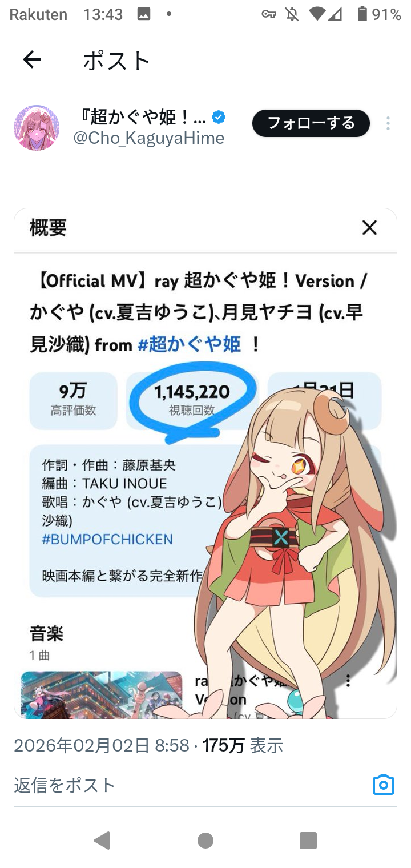The width and height of the screenshot is (411, 868).
Task: Open the camera icon in reply bar
Action: click(x=383, y=785)
